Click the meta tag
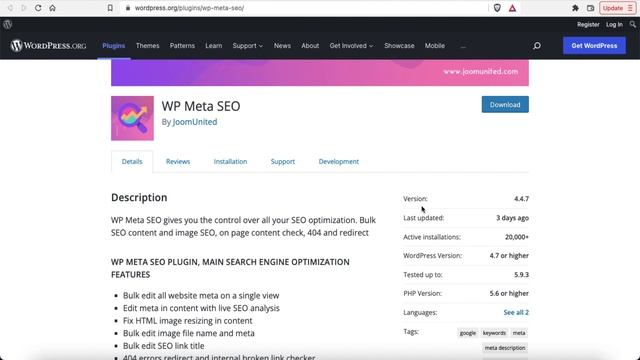Image resolution: width=640 pixels, height=360 pixels. click(x=519, y=333)
